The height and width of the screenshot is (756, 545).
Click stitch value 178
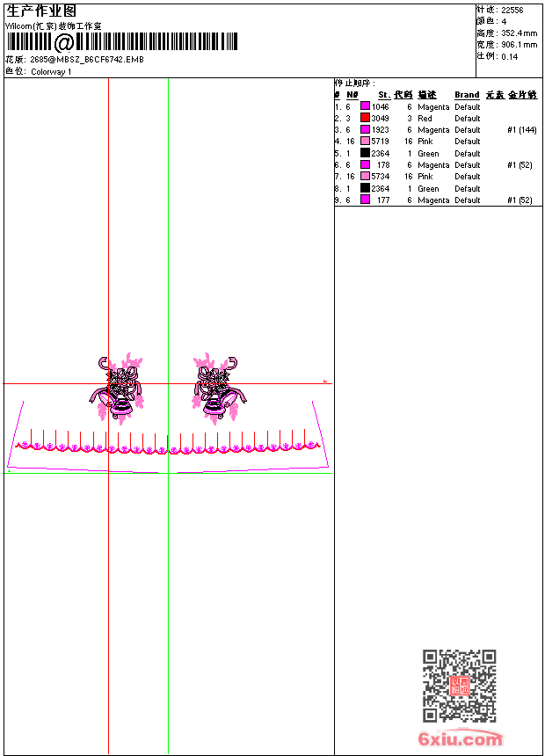[x=383, y=165]
